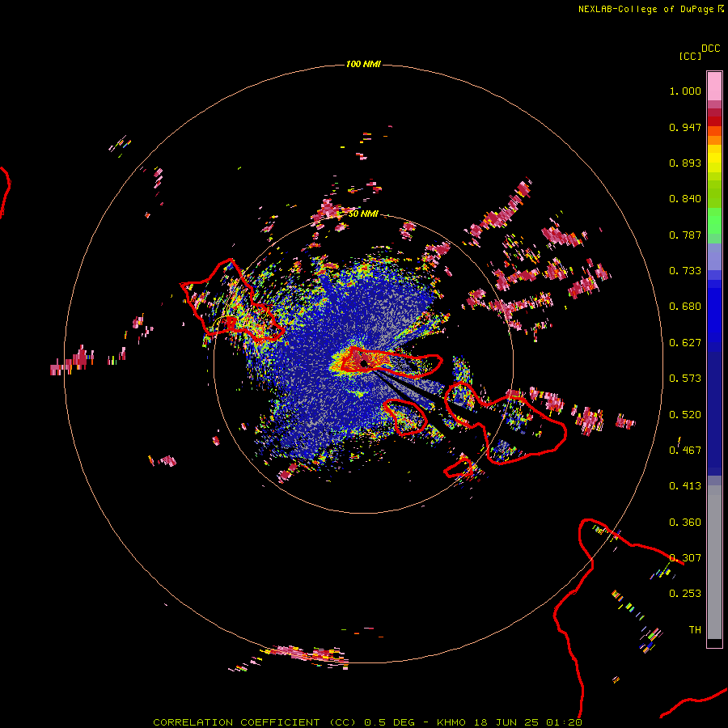728x728 pixels.
Task: Click the 0.413 scale value
Action: tap(685, 486)
